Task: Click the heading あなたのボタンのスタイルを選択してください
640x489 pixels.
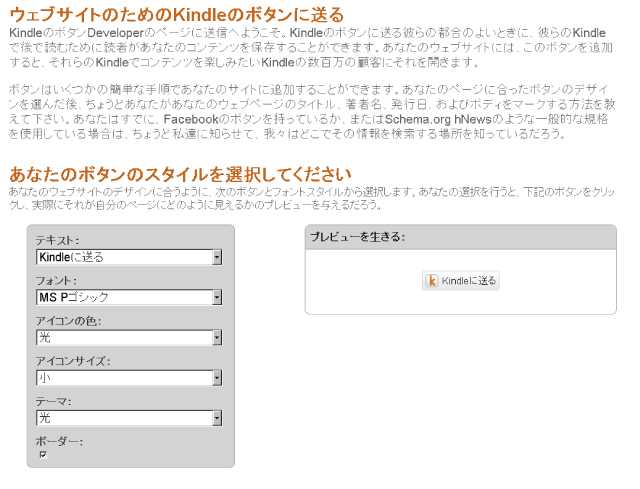Action: (x=180, y=174)
